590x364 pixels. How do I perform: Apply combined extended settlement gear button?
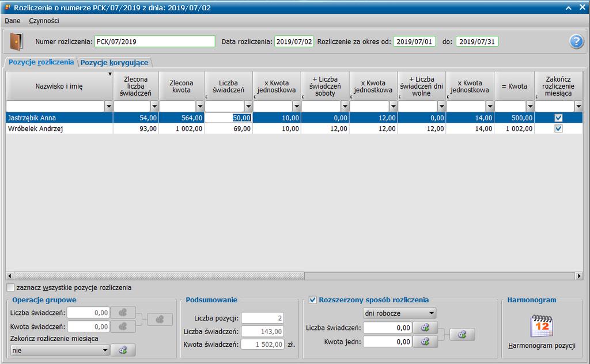pyautogui.click(x=462, y=334)
